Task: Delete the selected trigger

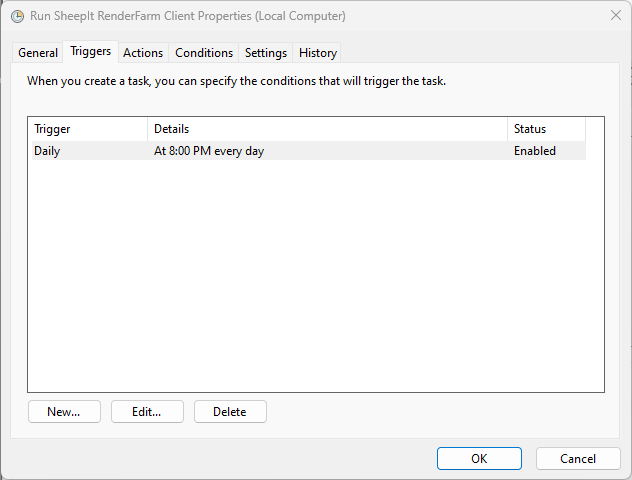Action: point(230,411)
